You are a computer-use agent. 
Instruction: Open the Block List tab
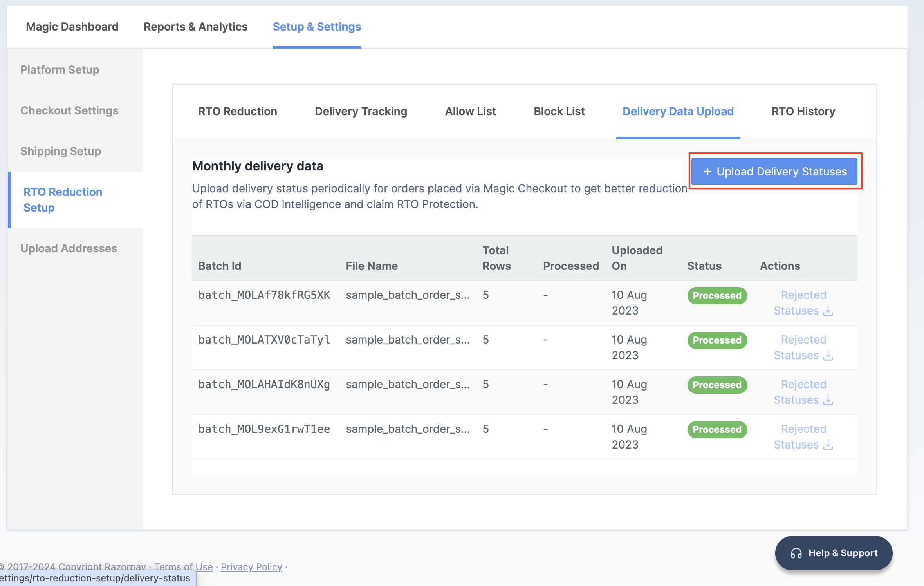tap(559, 111)
